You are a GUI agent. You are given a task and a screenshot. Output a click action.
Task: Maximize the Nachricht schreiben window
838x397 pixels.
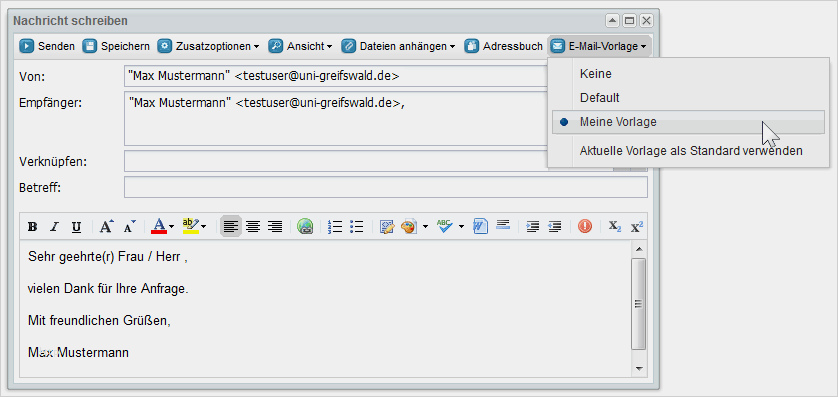tap(630, 21)
